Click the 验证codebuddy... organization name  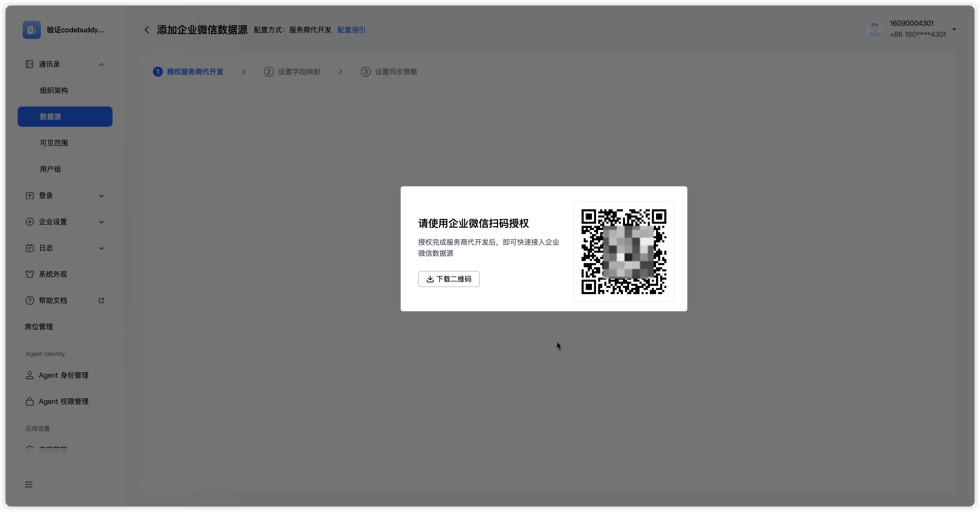[76, 30]
